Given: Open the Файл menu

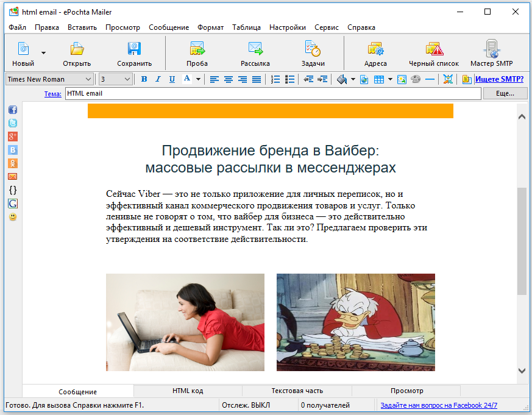Looking at the screenshot, I should tap(17, 27).
